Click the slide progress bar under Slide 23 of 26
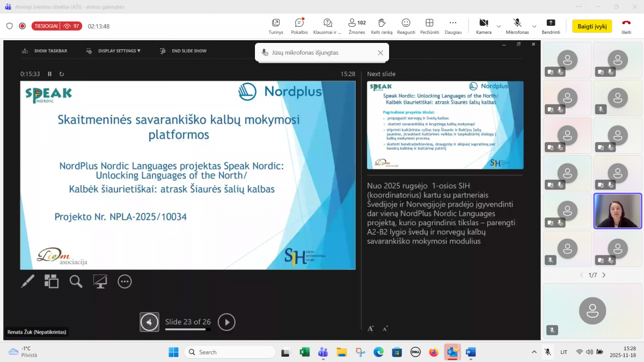The height and width of the screenshot is (362, 644). pos(187,329)
